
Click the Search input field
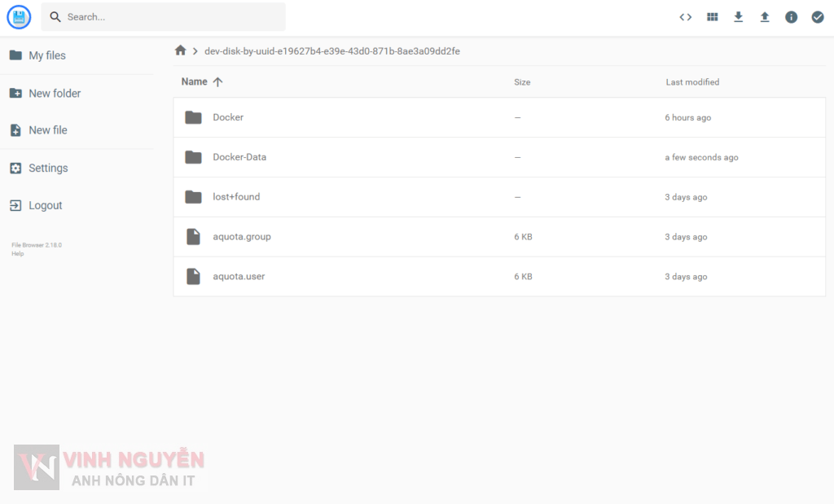[163, 16]
